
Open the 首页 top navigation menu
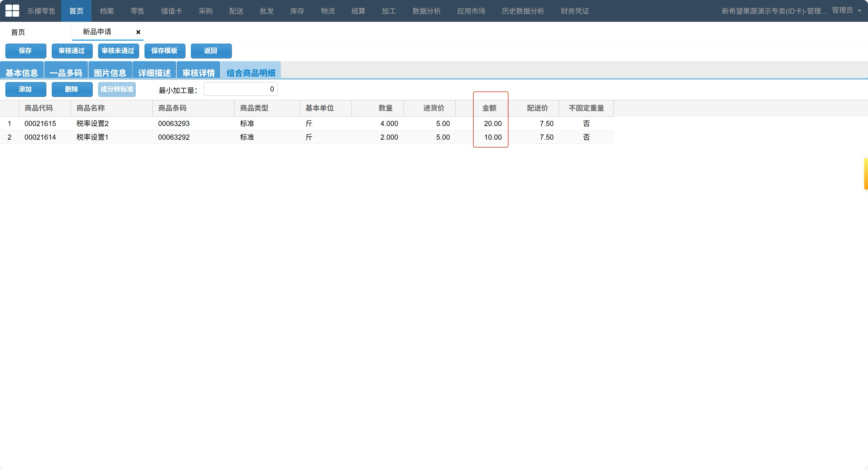[x=76, y=11]
